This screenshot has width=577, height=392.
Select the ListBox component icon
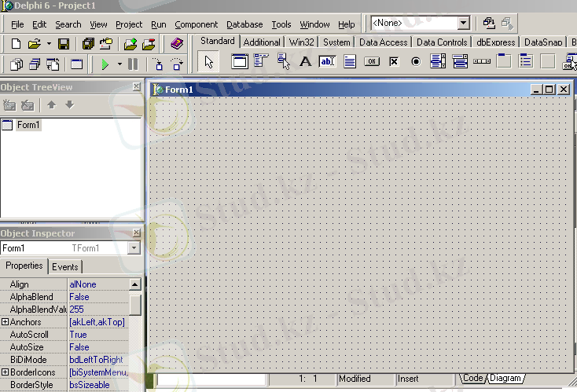438,61
